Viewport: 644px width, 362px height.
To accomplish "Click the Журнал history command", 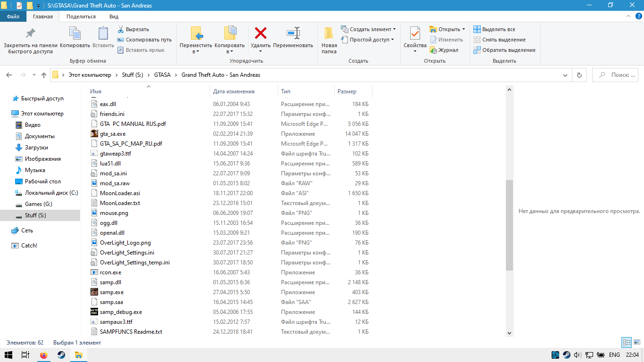I will pos(444,50).
